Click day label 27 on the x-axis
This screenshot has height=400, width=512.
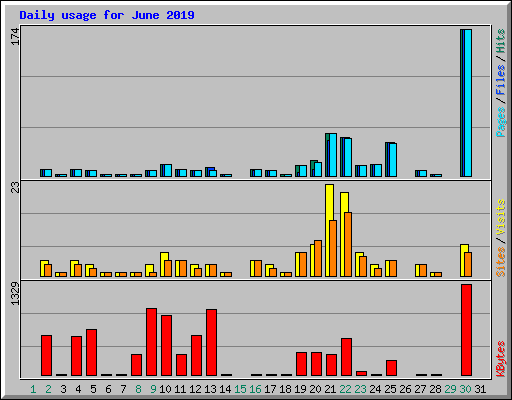[420, 389]
